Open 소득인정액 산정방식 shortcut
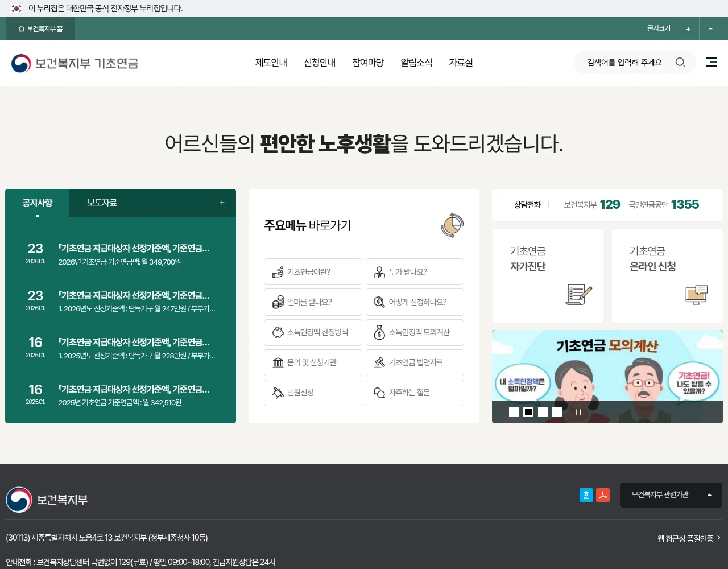 (313, 332)
